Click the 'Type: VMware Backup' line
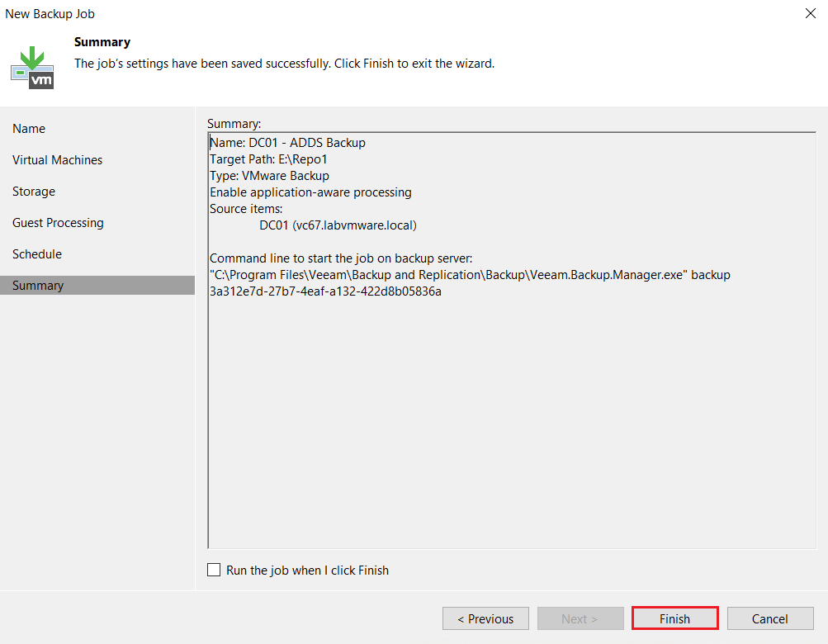The image size is (828, 644). (269, 175)
